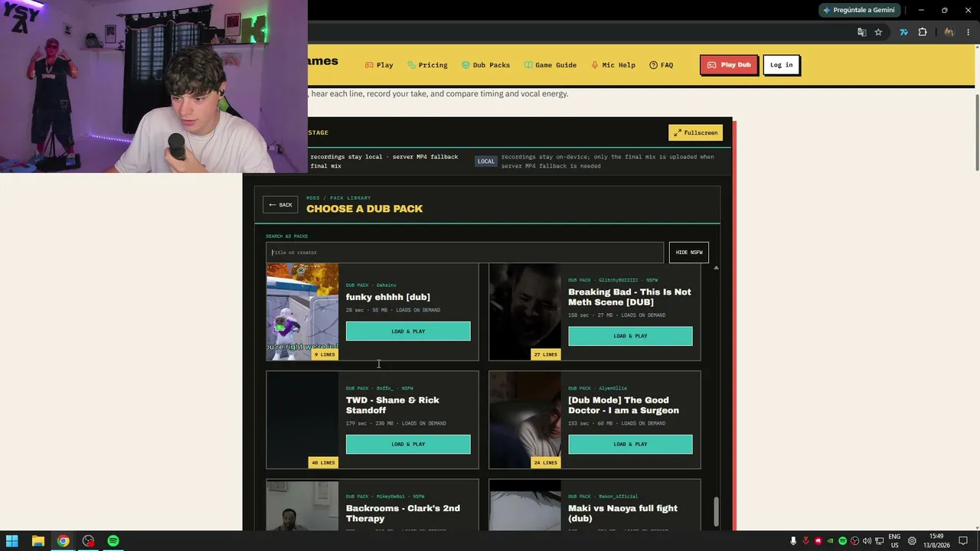Select the Breaking Bad meth scene title
Viewport: 980px width, 551px height.
(629, 297)
